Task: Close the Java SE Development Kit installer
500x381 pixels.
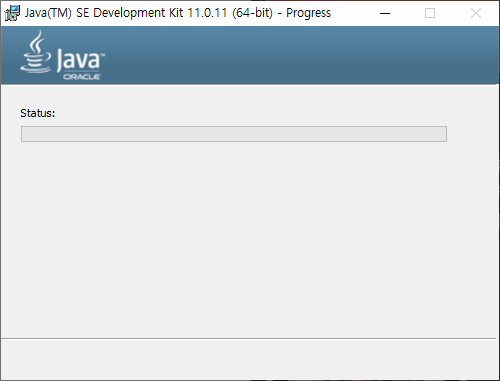Action: 476,13
